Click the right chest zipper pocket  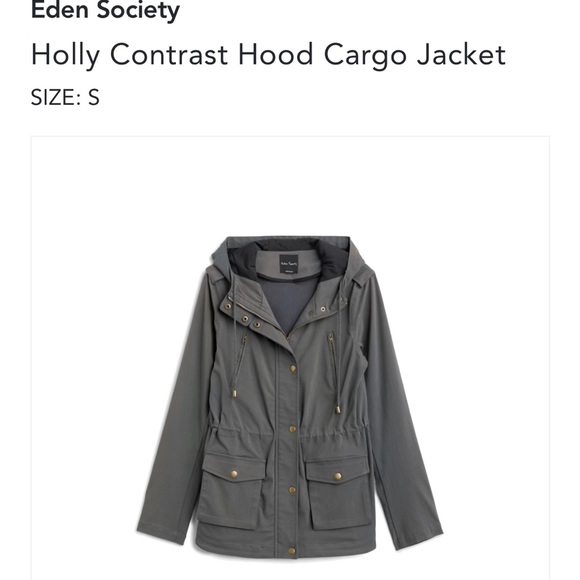coord(333,354)
